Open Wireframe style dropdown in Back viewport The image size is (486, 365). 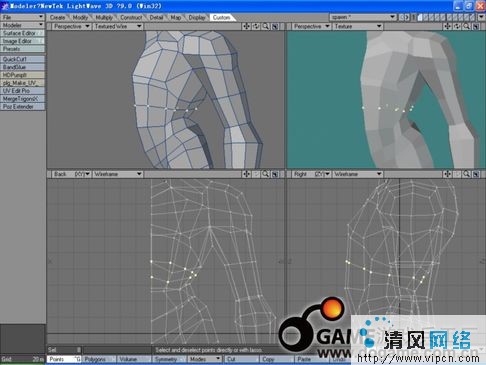[118, 174]
